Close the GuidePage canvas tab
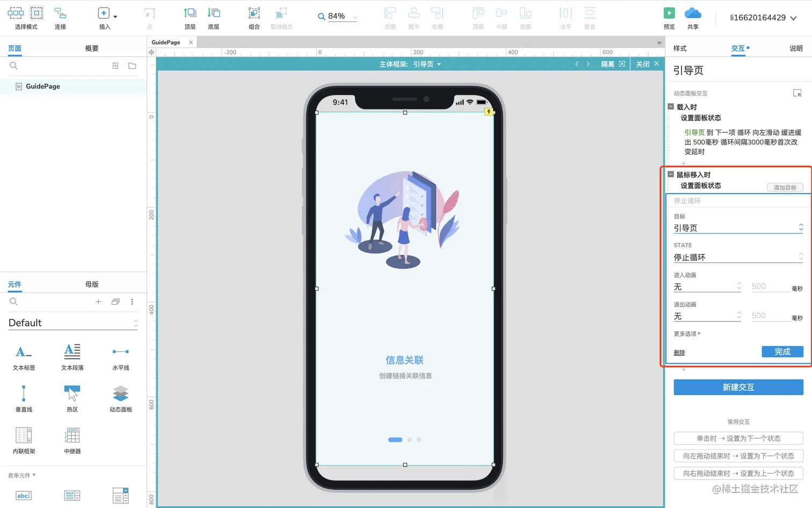This screenshot has width=812, height=508. tap(191, 42)
